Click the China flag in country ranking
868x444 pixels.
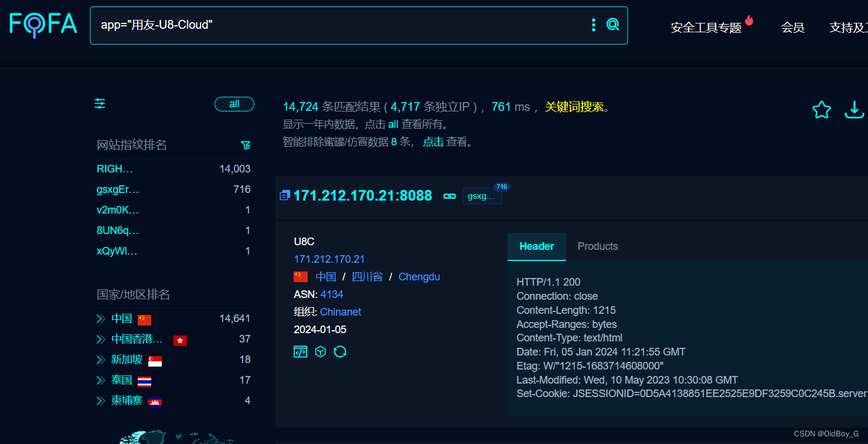coord(144,320)
